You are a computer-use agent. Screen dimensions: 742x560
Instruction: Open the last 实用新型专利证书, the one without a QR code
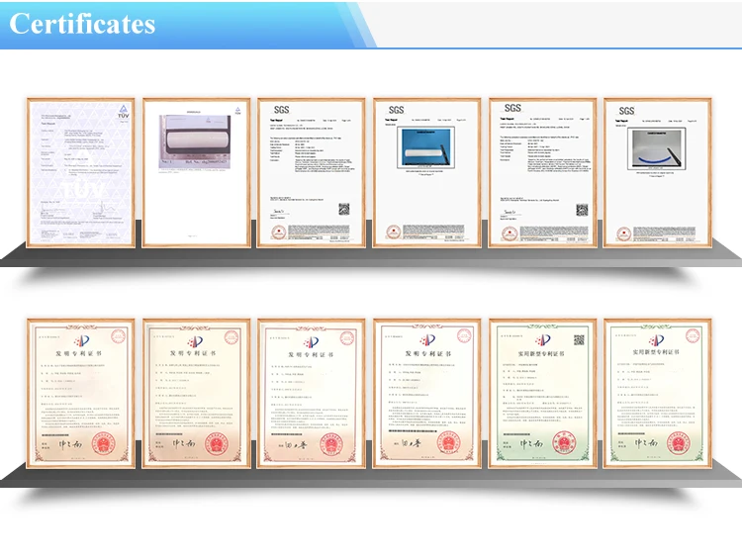coord(657,394)
